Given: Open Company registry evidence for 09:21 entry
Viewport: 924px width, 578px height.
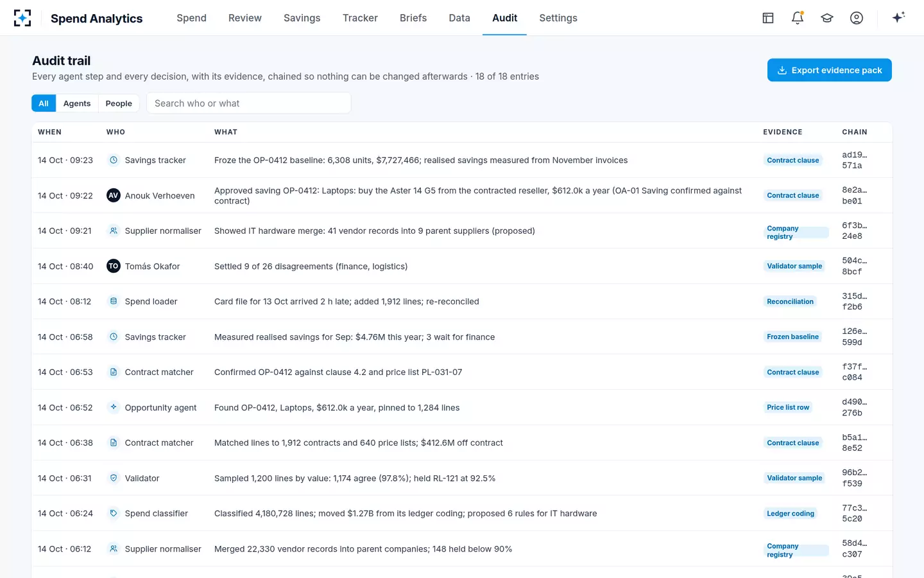Looking at the screenshot, I should coord(796,232).
